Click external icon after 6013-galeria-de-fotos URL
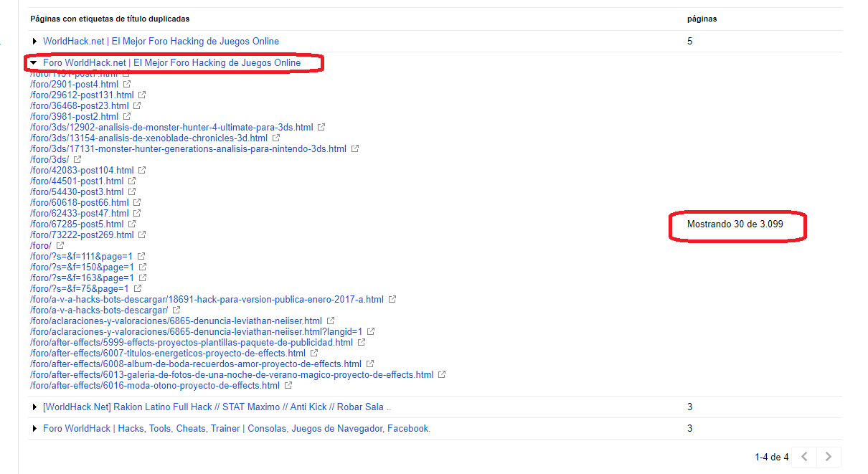The height and width of the screenshot is (474, 868). (x=442, y=374)
